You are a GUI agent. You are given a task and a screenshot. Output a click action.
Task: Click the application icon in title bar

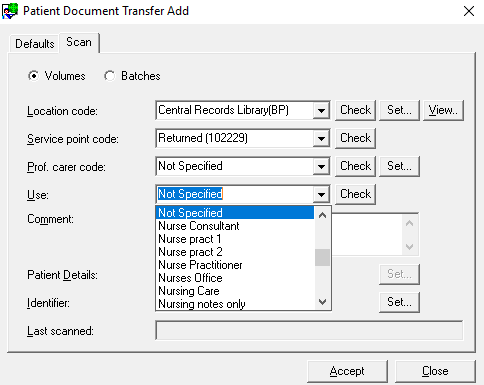10,10
